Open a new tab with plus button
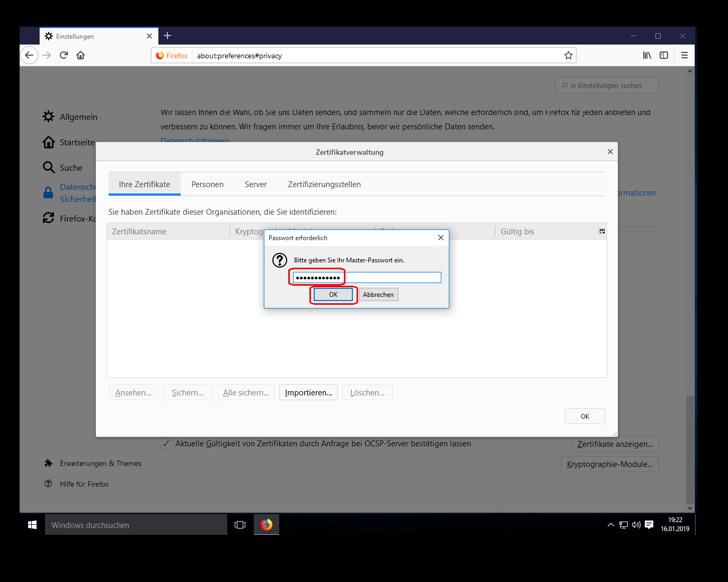728x582 pixels. point(167,36)
